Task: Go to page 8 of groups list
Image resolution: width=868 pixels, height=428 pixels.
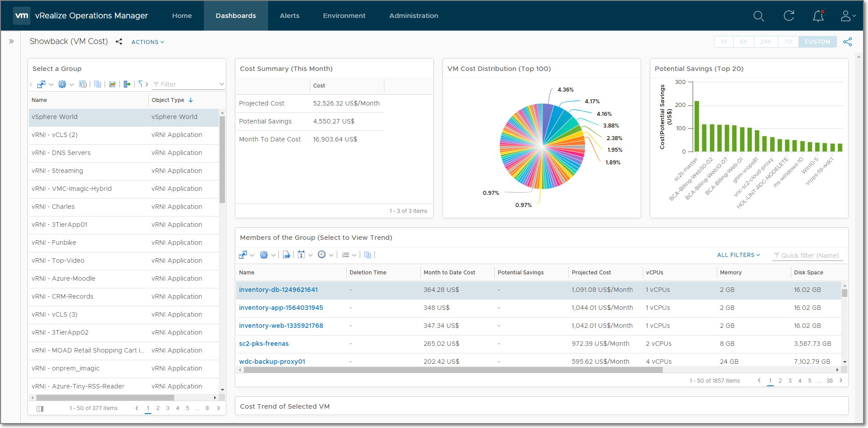Action: pos(207,408)
